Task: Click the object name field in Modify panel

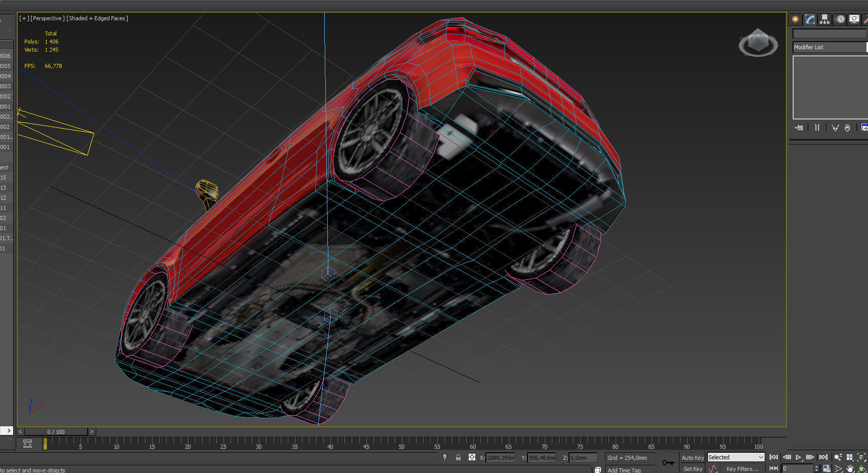Action: tap(829, 33)
